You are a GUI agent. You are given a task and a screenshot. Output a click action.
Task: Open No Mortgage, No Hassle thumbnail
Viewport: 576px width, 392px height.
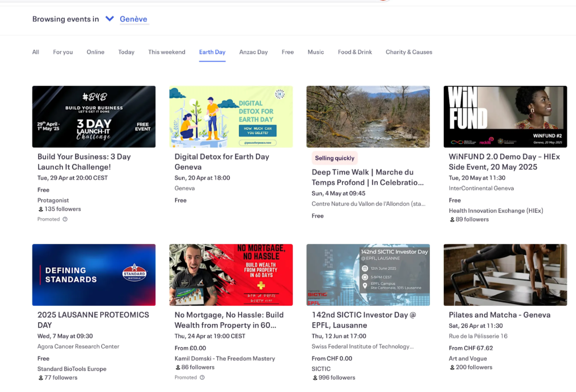click(x=231, y=275)
